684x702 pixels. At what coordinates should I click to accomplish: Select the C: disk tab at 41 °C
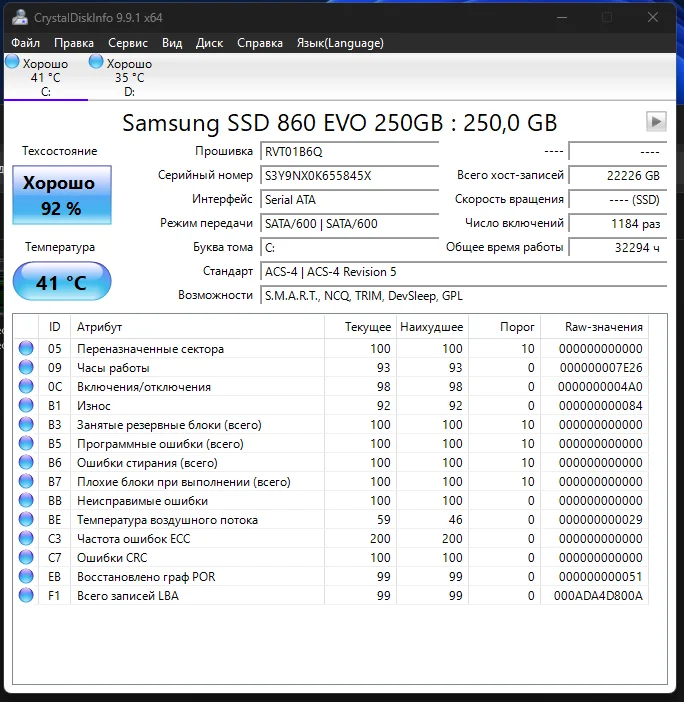[46, 77]
